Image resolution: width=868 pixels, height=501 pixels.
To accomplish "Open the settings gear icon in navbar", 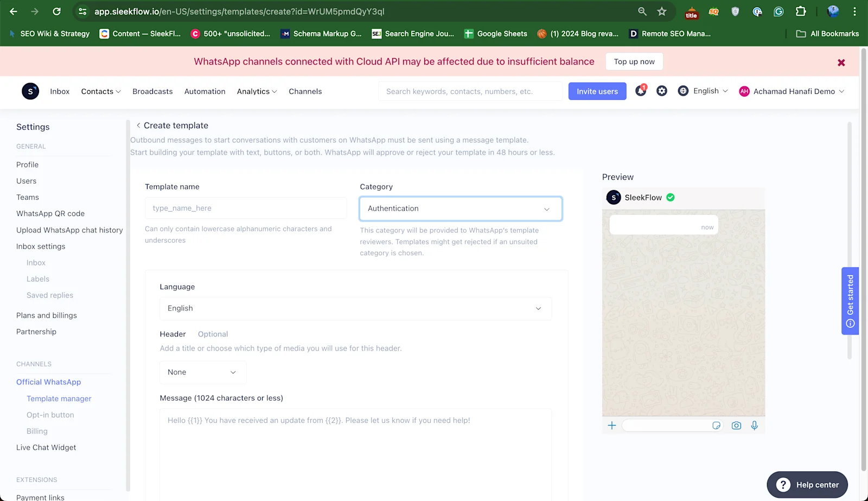I will [x=662, y=91].
